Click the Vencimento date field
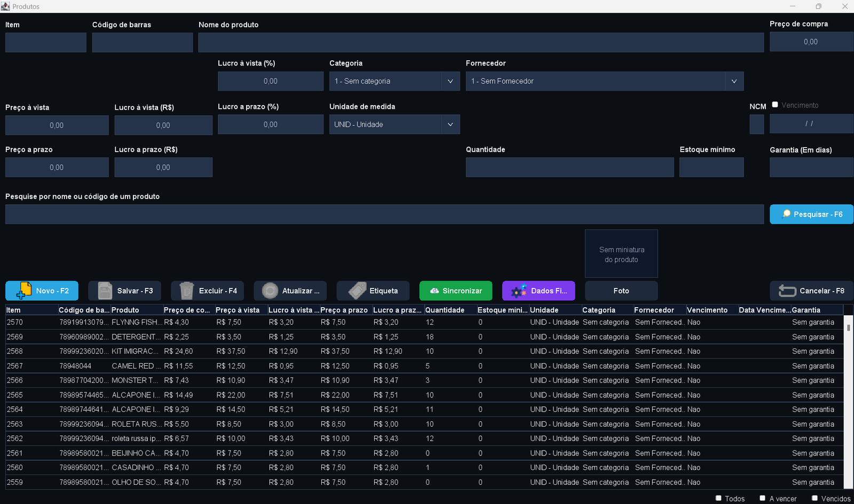Viewport: 854px width, 504px height. pyautogui.click(x=811, y=123)
